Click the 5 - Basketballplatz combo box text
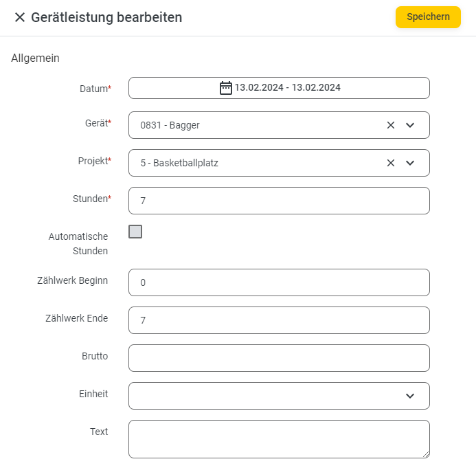The image size is (476, 468). click(x=179, y=163)
